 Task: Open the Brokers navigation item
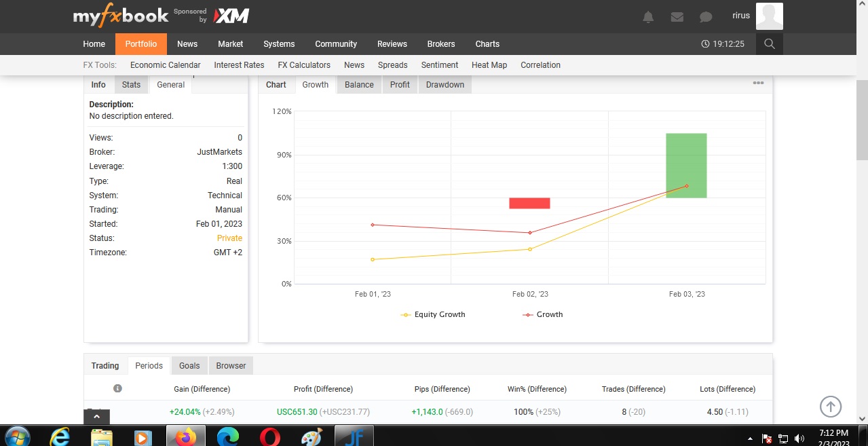coord(441,44)
